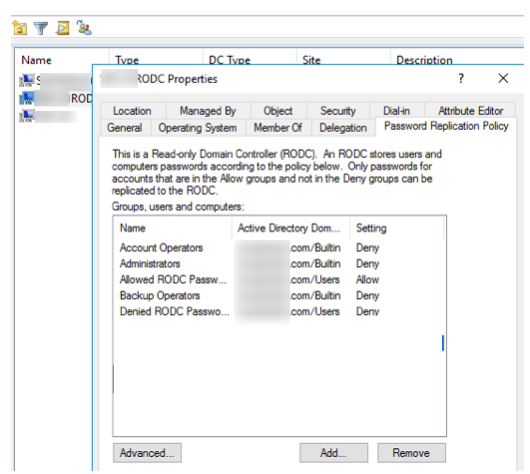Click the Remove button
This screenshot has width=530, height=474.
pyautogui.click(x=411, y=453)
